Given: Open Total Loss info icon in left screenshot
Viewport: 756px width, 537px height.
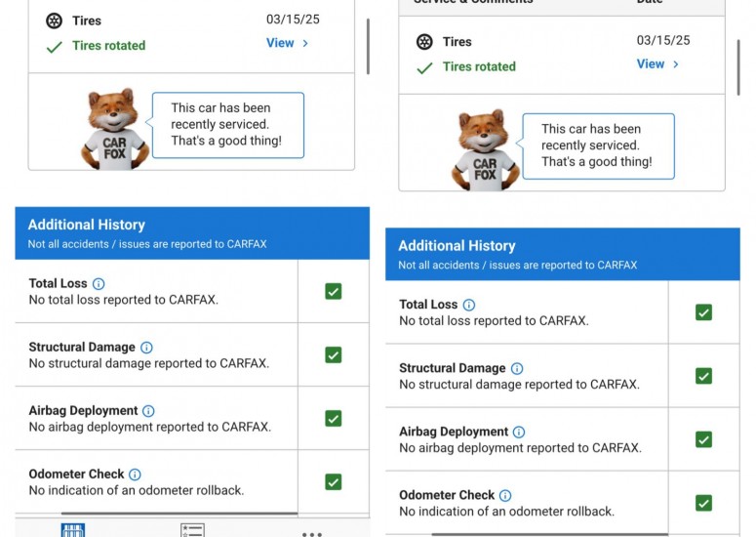Looking at the screenshot, I should (99, 284).
